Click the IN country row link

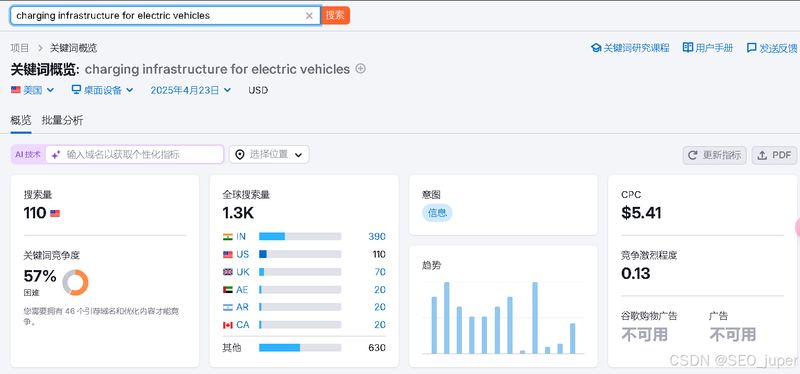pos(241,237)
